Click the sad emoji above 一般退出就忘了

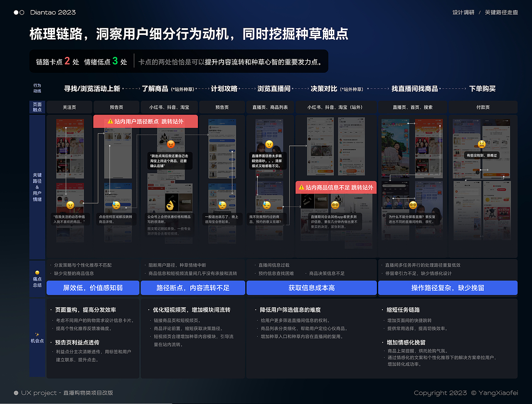[x=222, y=205]
